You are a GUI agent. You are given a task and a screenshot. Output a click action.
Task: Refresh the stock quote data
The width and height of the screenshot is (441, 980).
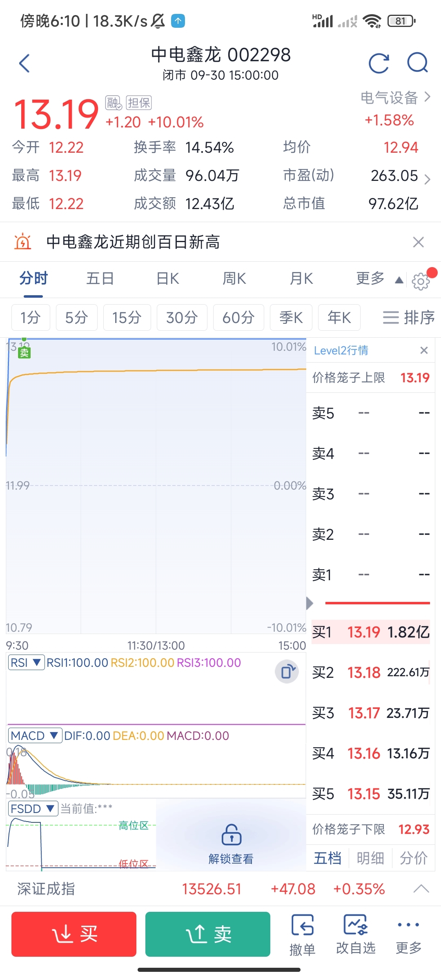[x=379, y=63]
